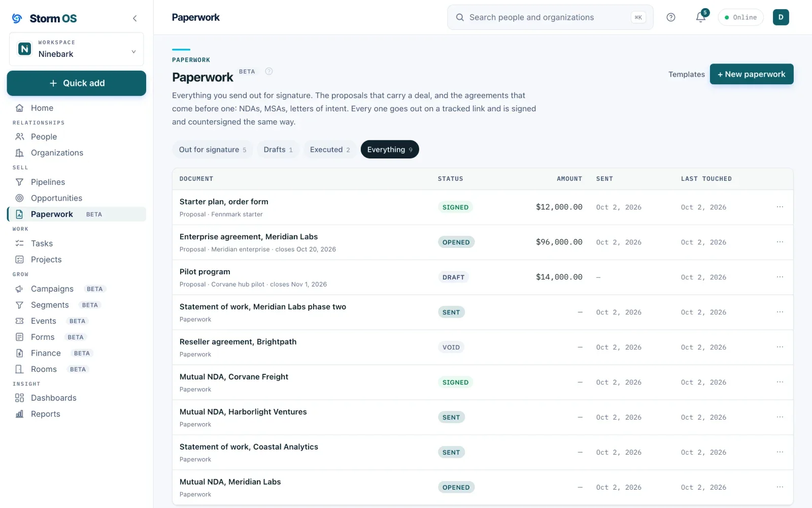This screenshot has width=812, height=508.
Task: Open row menu for Statement of work, Coastal Analytics
Action: [780, 452]
